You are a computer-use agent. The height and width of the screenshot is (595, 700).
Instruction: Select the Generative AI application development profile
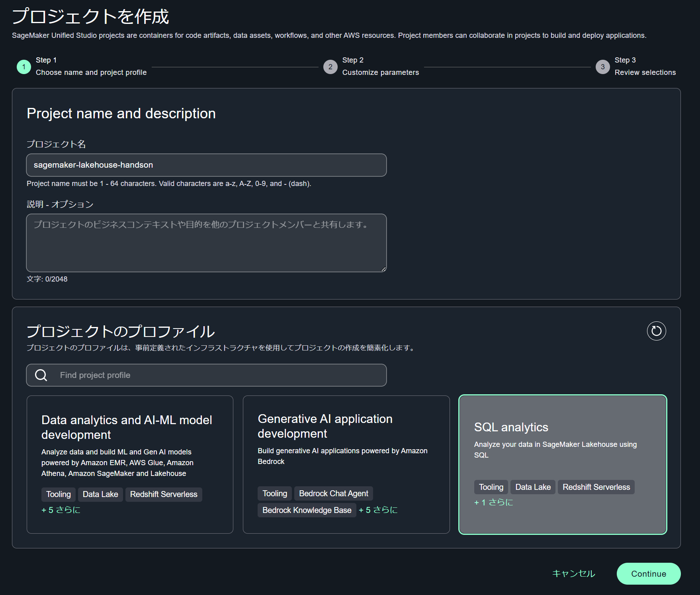[346, 464]
